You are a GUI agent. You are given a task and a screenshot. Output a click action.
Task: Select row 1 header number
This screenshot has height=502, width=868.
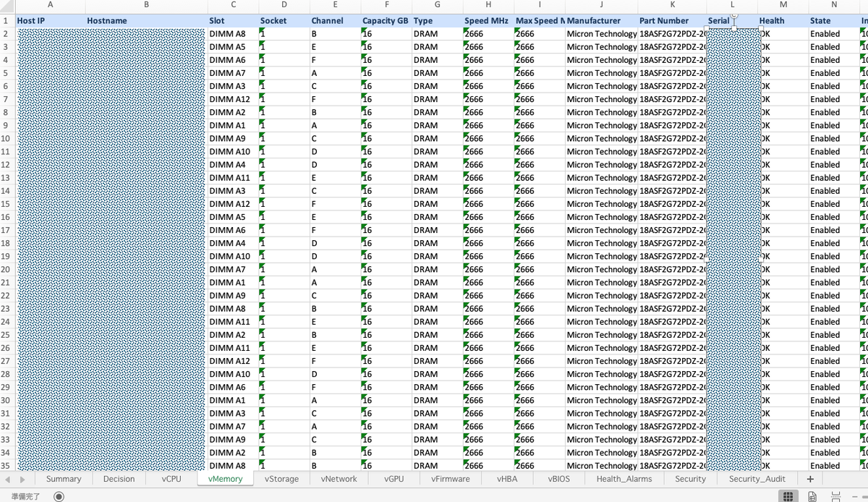6,20
